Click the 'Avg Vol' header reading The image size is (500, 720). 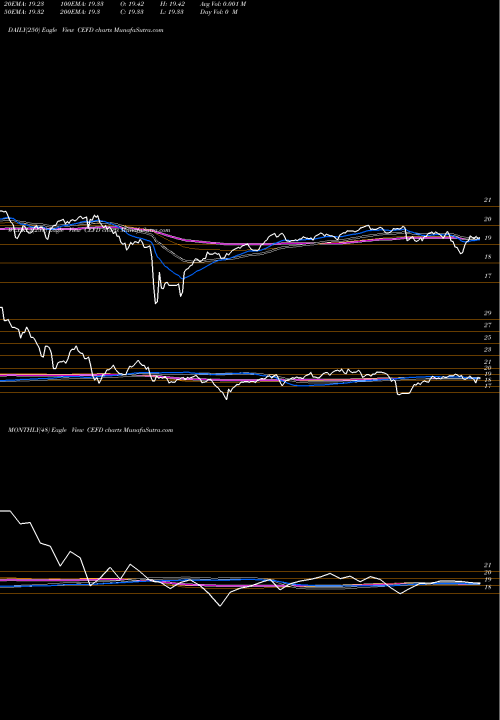pyautogui.click(x=223, y=4)
